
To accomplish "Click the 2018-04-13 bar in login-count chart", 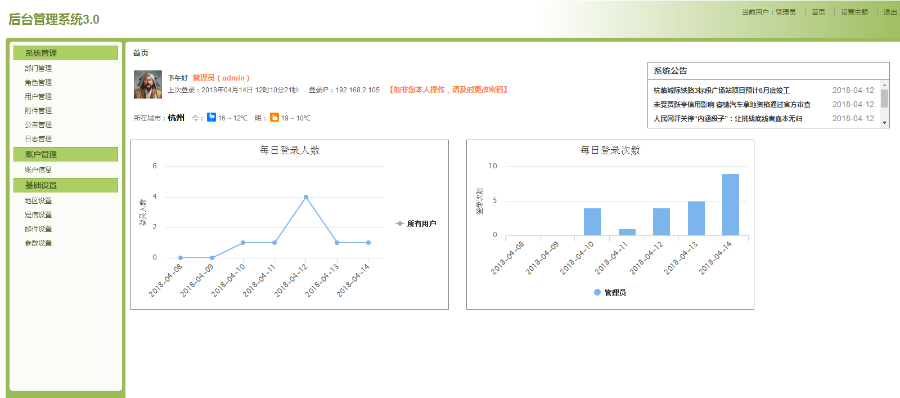I will click(x=696, y=218).
